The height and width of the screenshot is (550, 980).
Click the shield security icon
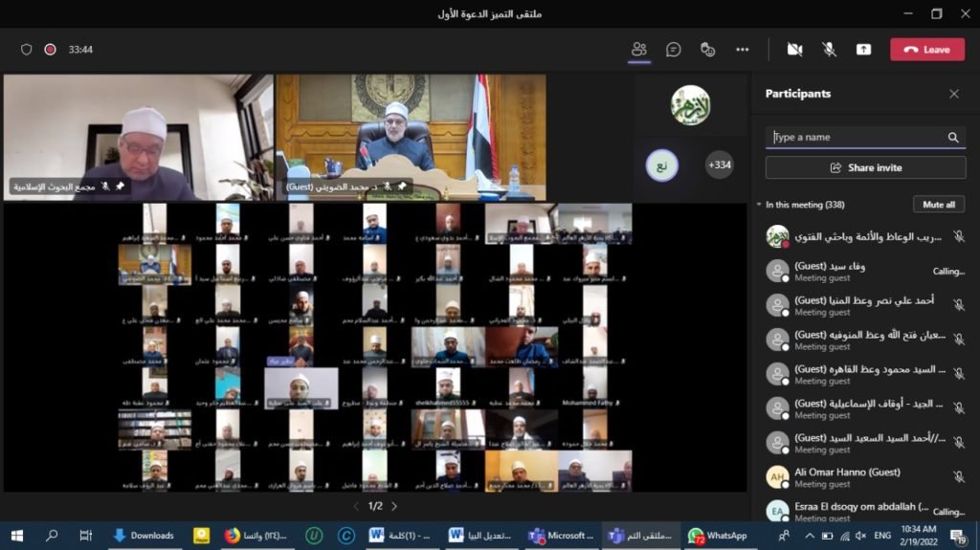point(27,50)
